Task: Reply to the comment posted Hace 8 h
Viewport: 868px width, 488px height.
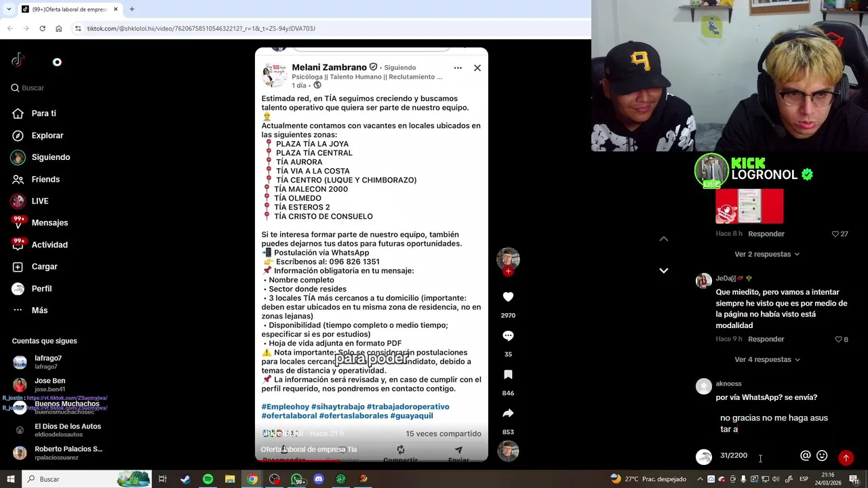Action: coord(766,234)
